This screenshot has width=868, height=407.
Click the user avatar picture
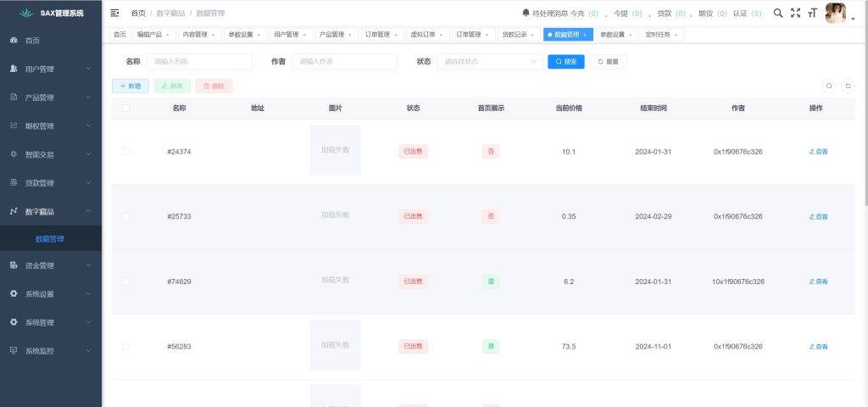(835, 13)
